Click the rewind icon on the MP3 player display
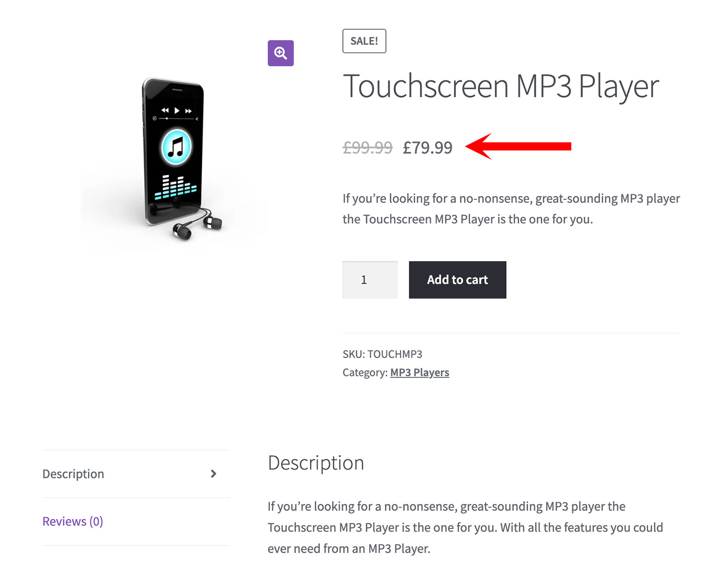This screenshot has height=574, width=728. click(x=165, y=111)
